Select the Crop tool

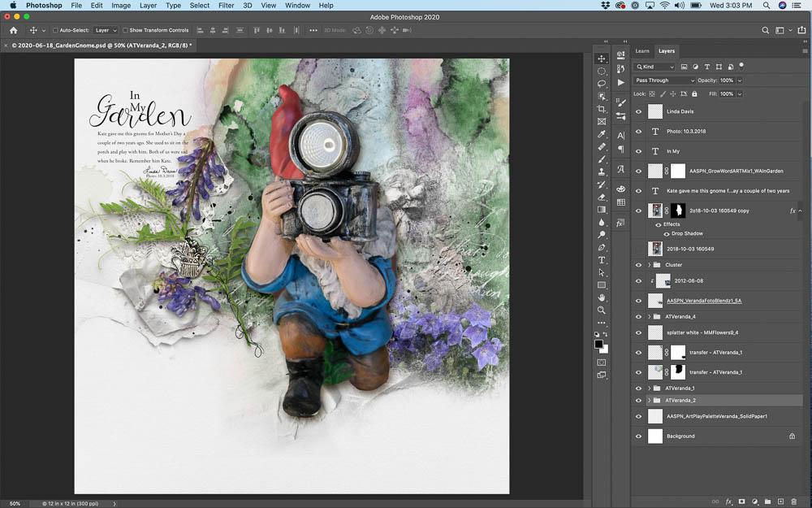click(x=601, y=109)
